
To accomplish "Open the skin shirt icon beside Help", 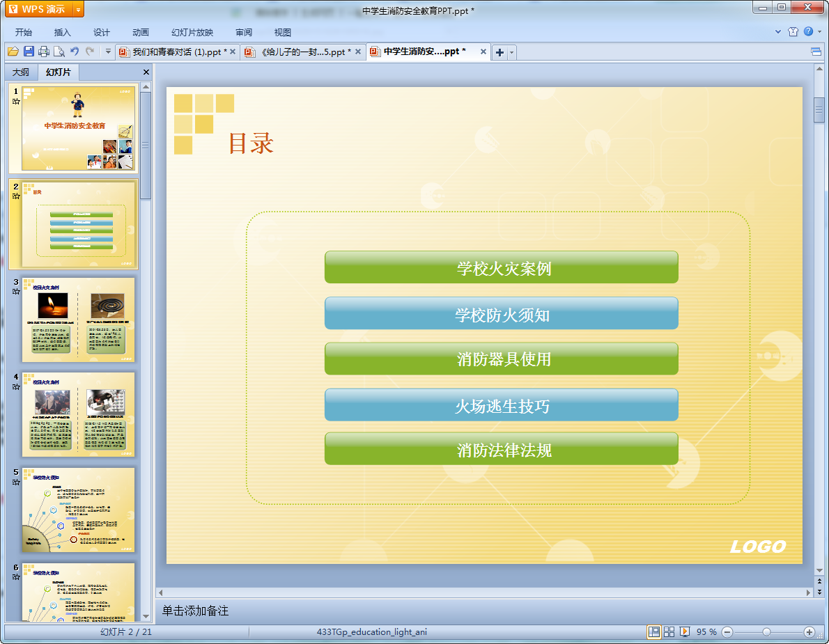I will [x=793, y=31].
